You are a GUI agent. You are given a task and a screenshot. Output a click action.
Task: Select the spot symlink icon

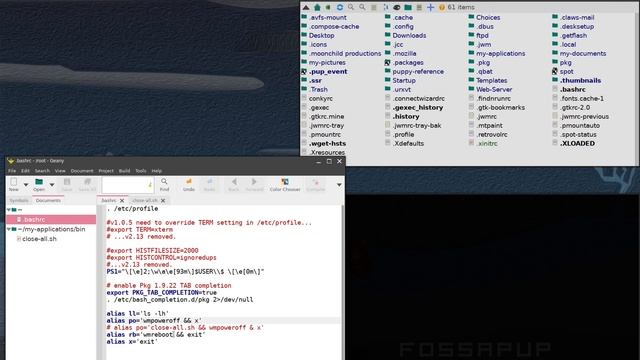pyautogui.click(x=555, y=71)
